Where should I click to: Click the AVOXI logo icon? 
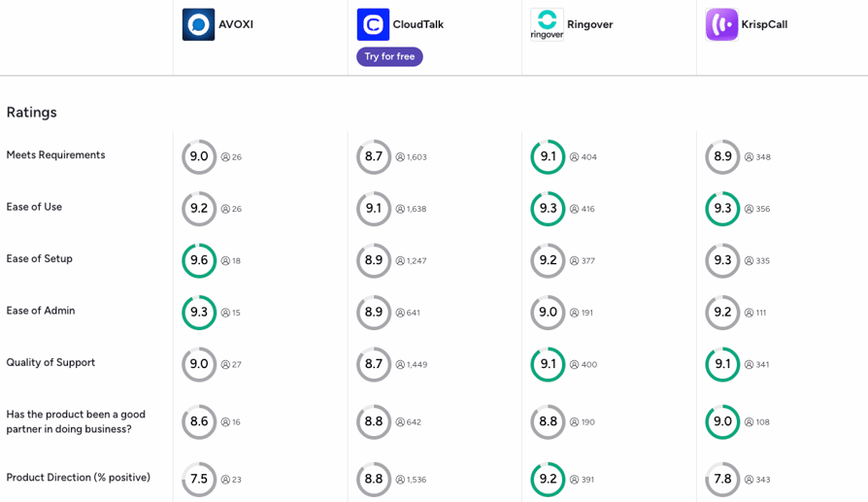[x=198, y=24]
